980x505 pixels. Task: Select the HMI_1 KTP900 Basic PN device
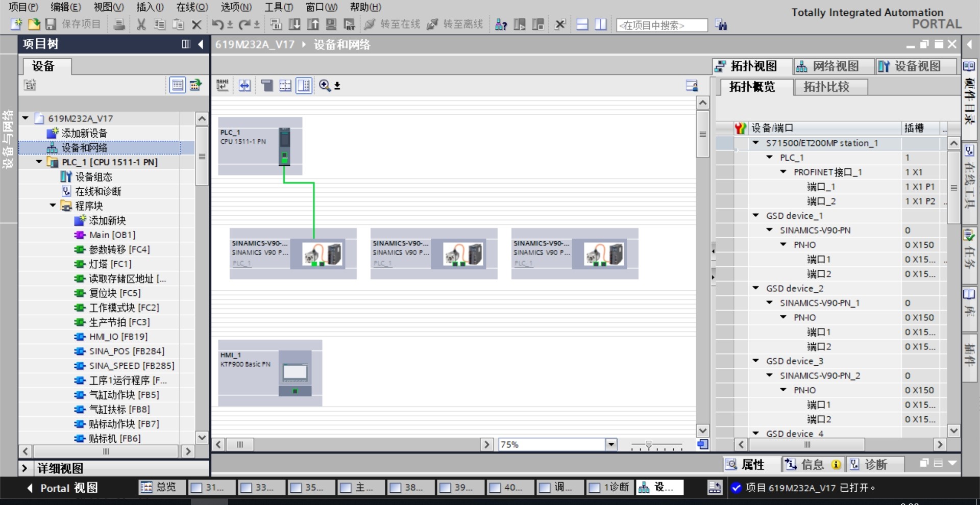[270, 373]
